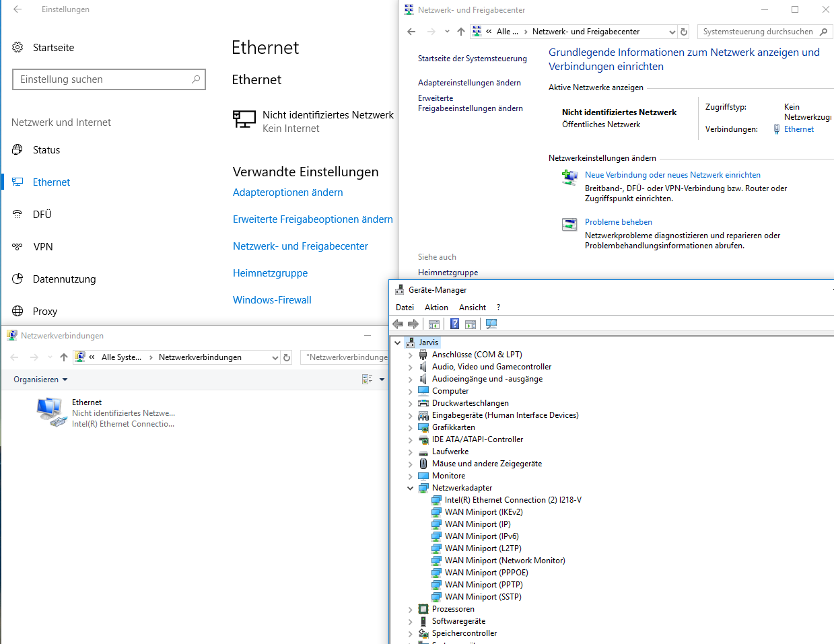834x644 pixels.
Task: Click Adapteroptionen ändern link
Action: pos(288,192)
